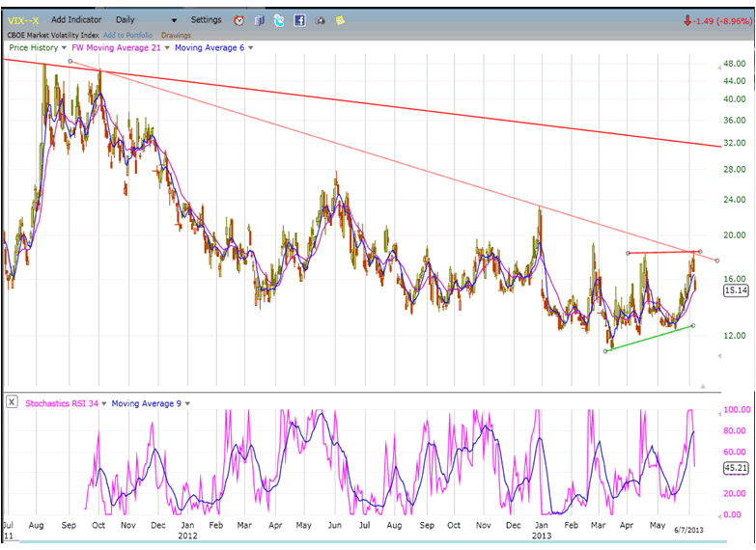Click the red down-arrow price change indicator
Screen dimensions: 756x550
(686, 19)
